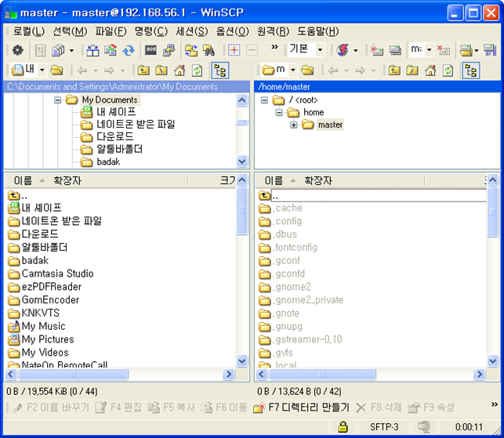
Task: Select the .gnome2_private remote folder
Action: pos(301,300)
